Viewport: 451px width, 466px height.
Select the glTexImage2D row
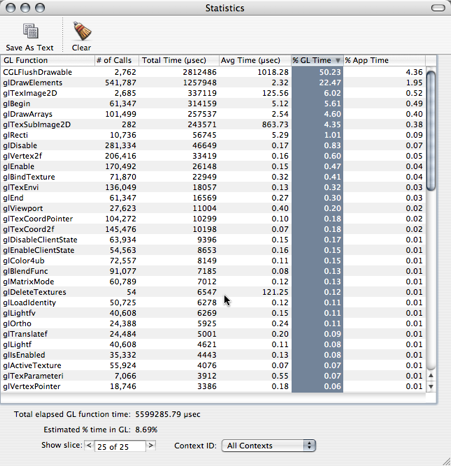coord(213,93)
